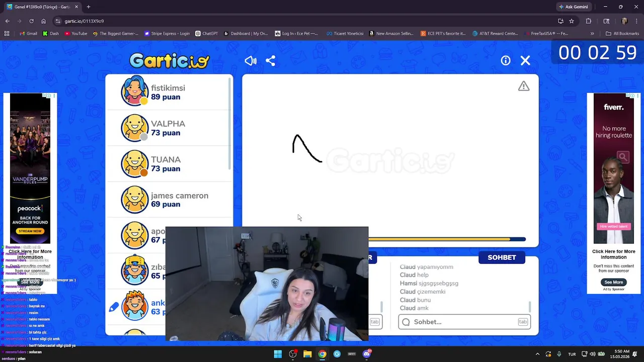Select the Genel #13X9o9 browser tab
Screen dimensions: 644x362
point(41,7)
